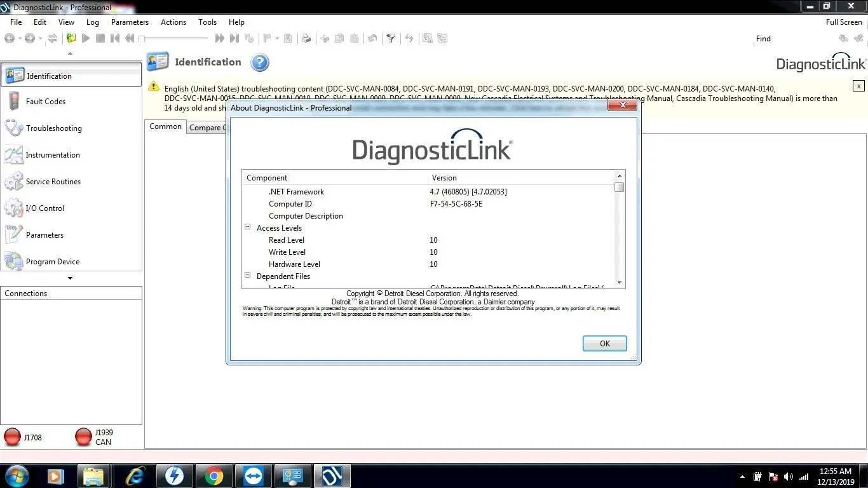868x488 pixels.
Task: Collapse the Dependent Files group
Action: (x=248, y=275)
